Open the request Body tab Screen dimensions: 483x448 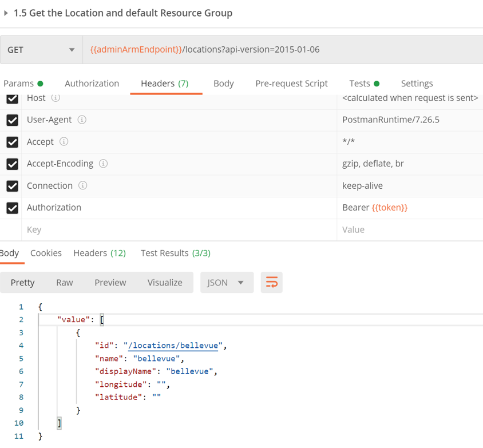pyautogui.click(x=224, y=84)
